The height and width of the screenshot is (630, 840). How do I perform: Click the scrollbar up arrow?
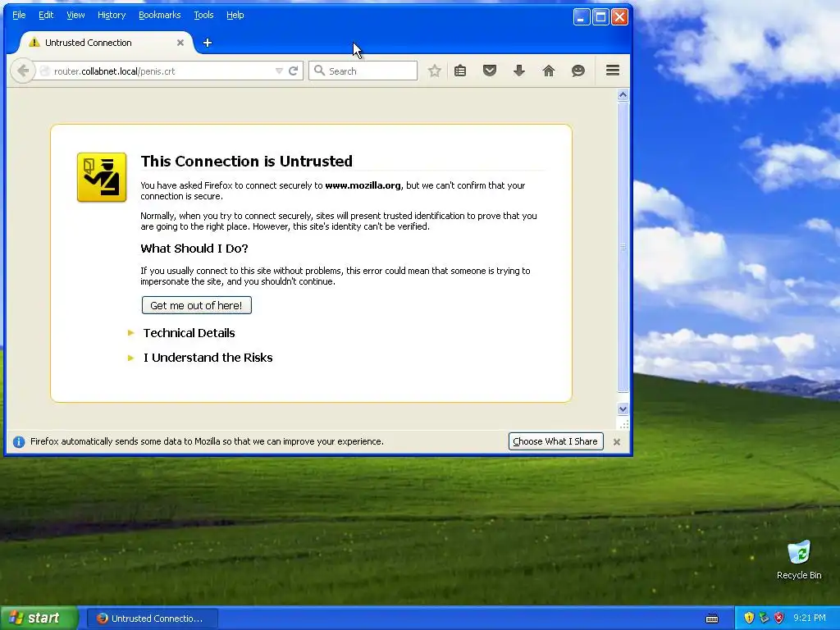click(x=623, y=95)
